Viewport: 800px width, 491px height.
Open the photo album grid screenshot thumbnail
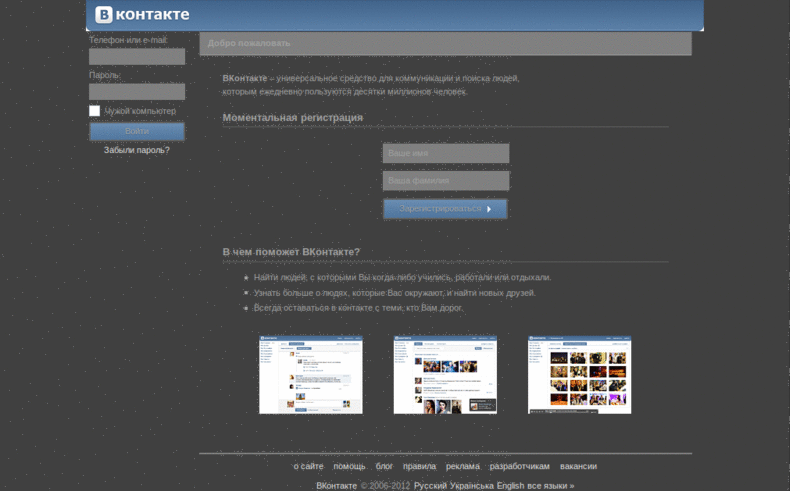coord(580,375)
